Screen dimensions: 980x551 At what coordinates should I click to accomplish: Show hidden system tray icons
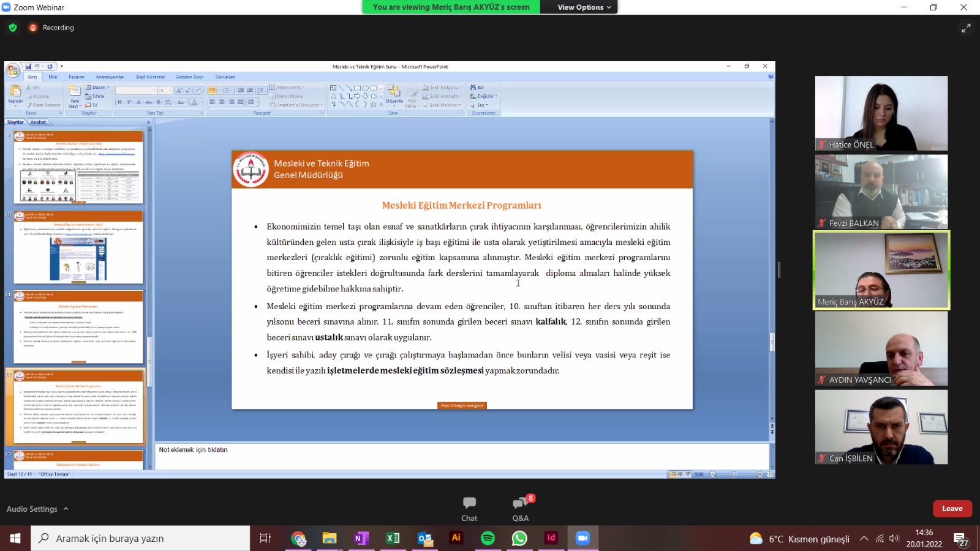tap(864, 539)
